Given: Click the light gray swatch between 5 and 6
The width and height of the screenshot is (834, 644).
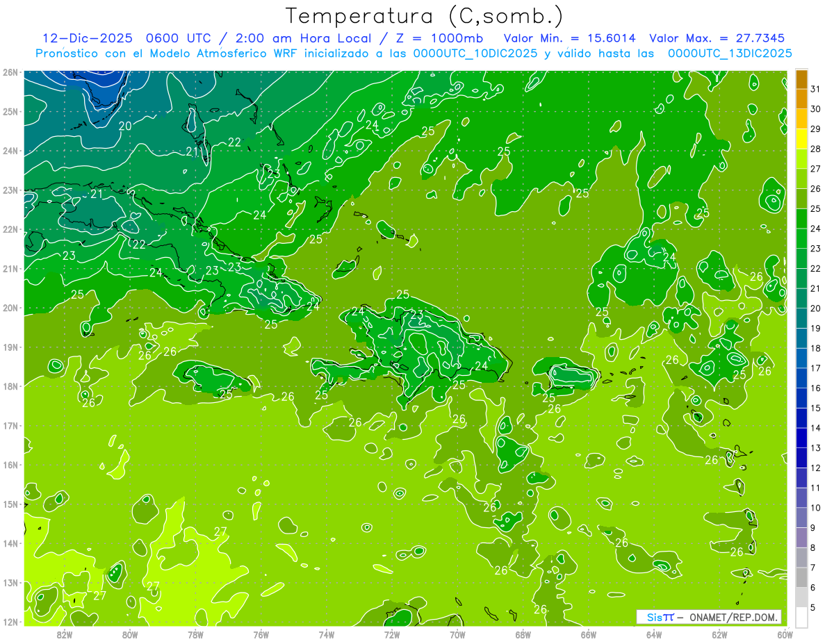Looking at the screenshot, I should point(801,597).
